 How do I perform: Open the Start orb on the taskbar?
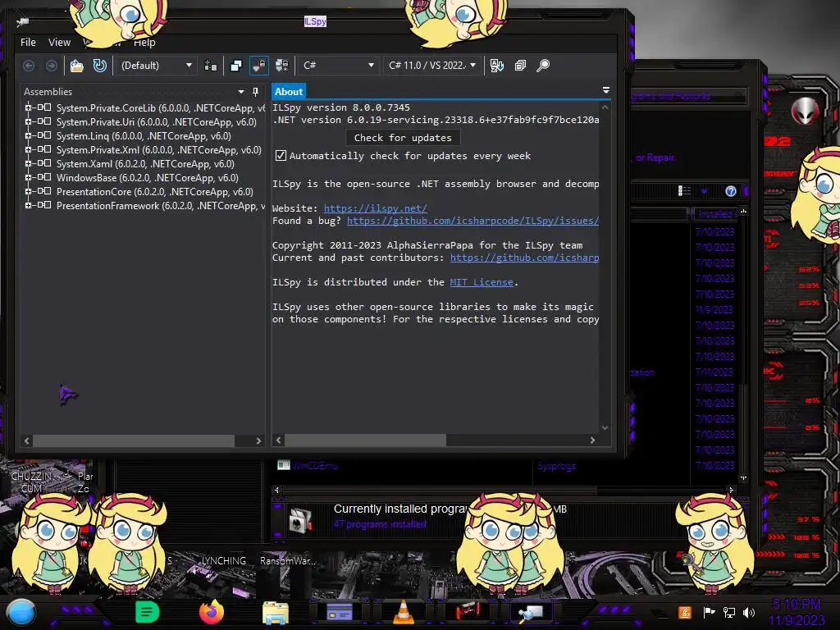[x=21, y=612]
